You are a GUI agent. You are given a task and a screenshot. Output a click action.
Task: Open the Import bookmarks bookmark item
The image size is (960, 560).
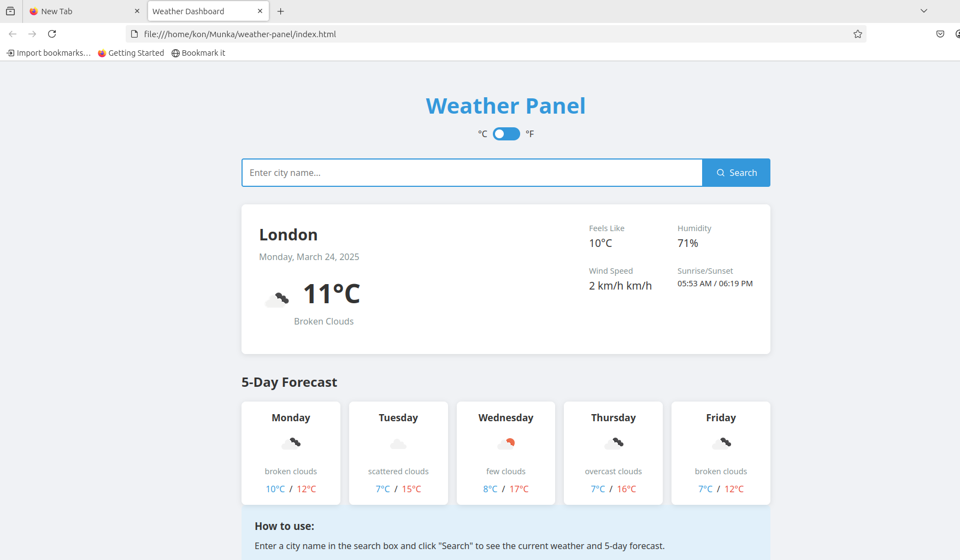coord(49,53)
